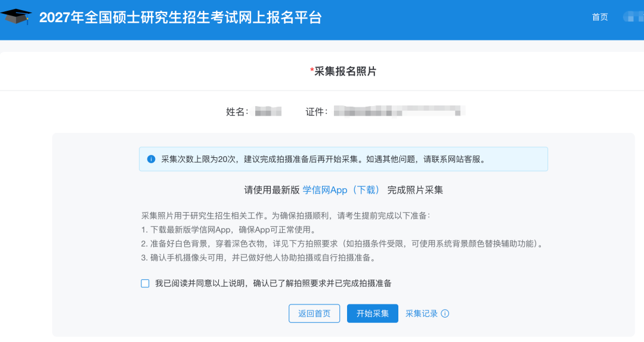Click the 完成照片采集 text
Viewport: 644px width, 342px height.
pos(415,190)
